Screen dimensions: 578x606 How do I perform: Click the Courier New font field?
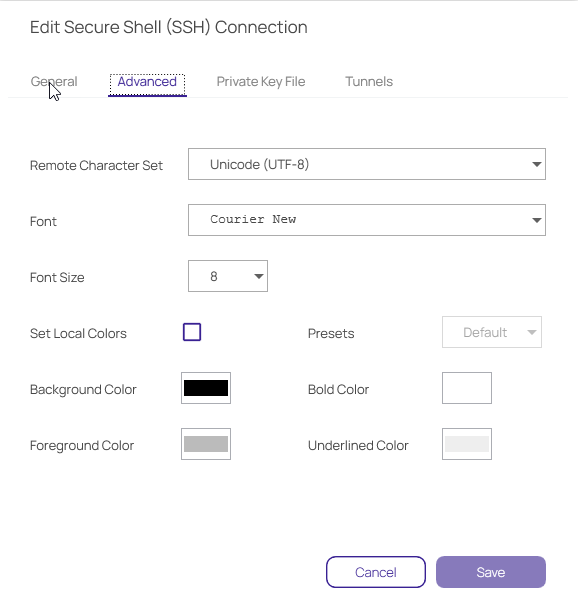pyautogui.click(x=367, y=220)
